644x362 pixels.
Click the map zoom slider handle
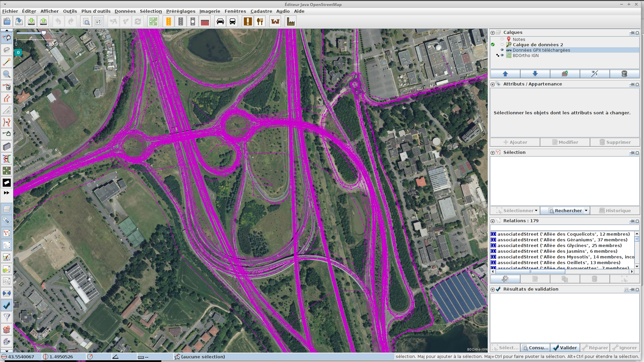tap(44, 33)
